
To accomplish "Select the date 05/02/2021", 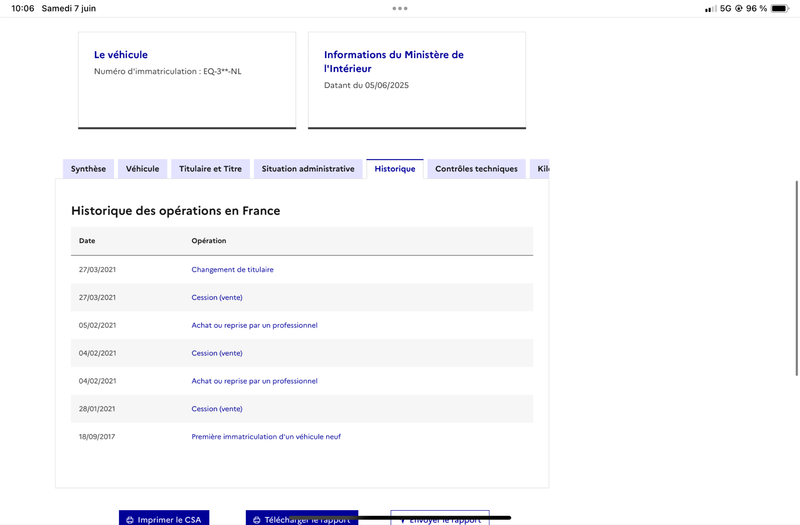I will pyautogui.click(x=97, y=325).
